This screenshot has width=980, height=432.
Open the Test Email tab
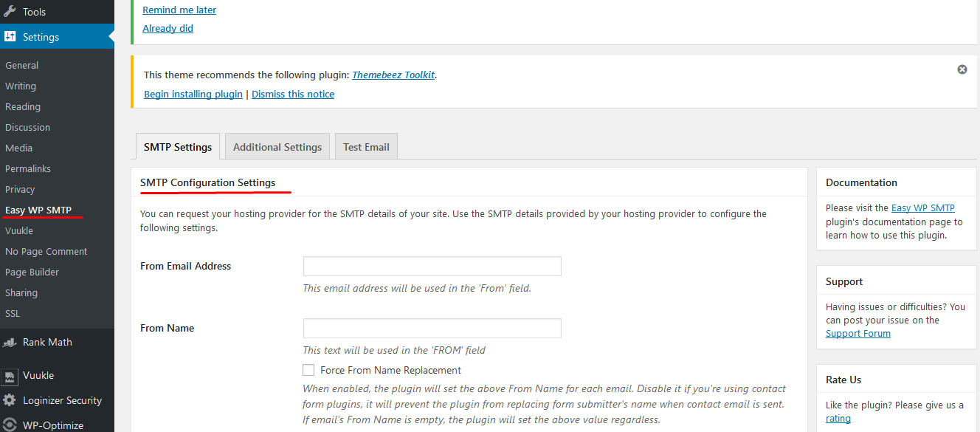pyautogui.click(x=366, y=147)
